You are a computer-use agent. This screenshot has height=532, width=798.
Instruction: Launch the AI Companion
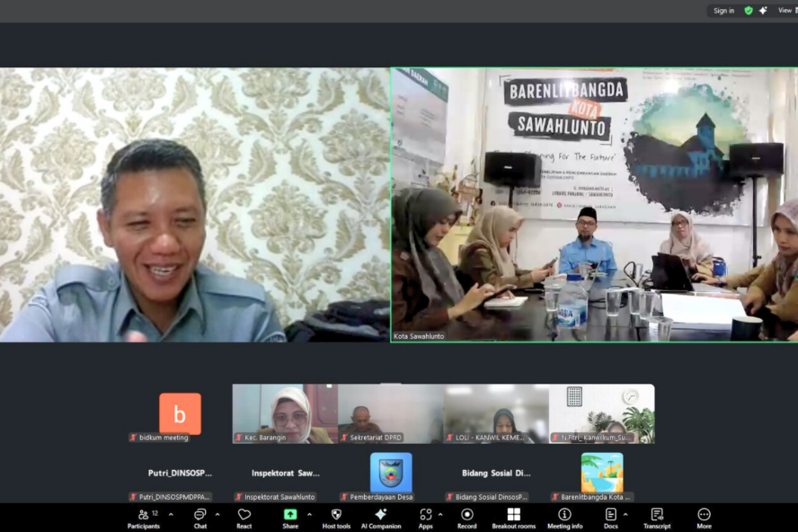click(380, 518)
